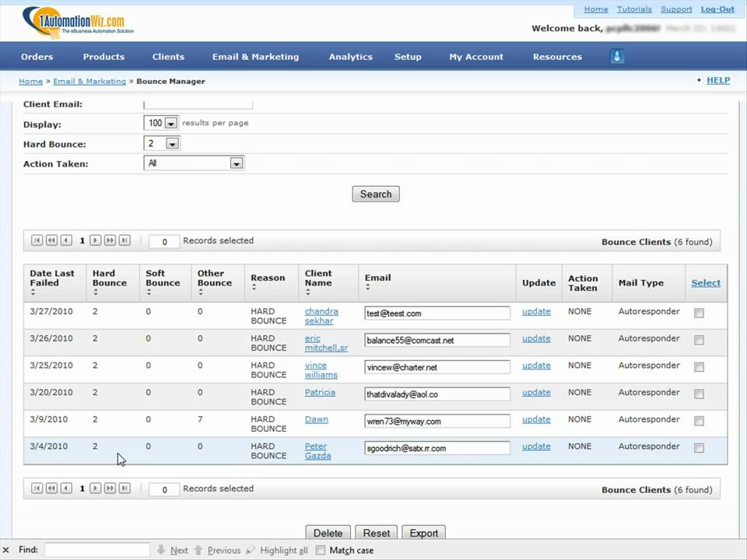
Task: Go to first page in top pager
Action: click(x=37, y=240)
